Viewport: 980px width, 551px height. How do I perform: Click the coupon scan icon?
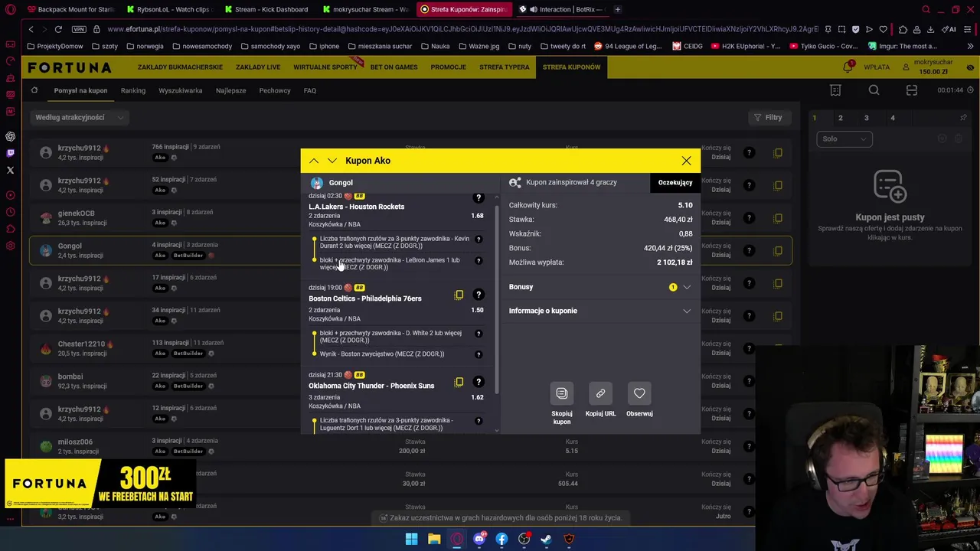(x=911, y=90)
